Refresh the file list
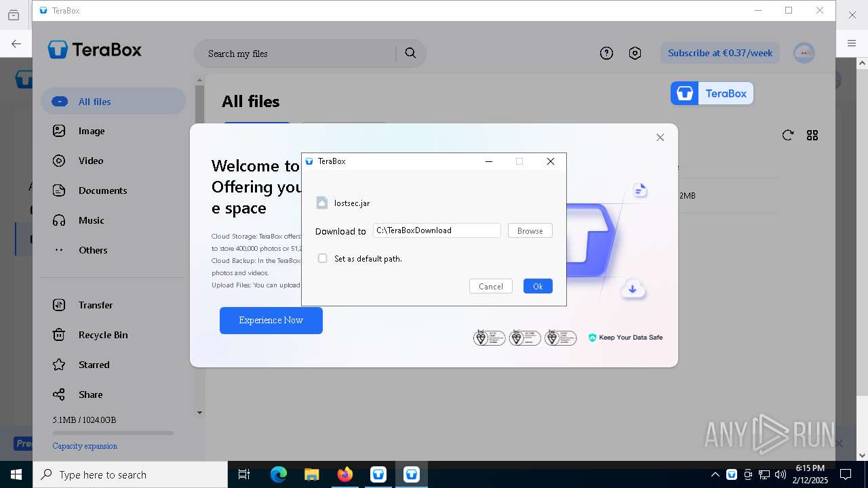 [787, 136]
